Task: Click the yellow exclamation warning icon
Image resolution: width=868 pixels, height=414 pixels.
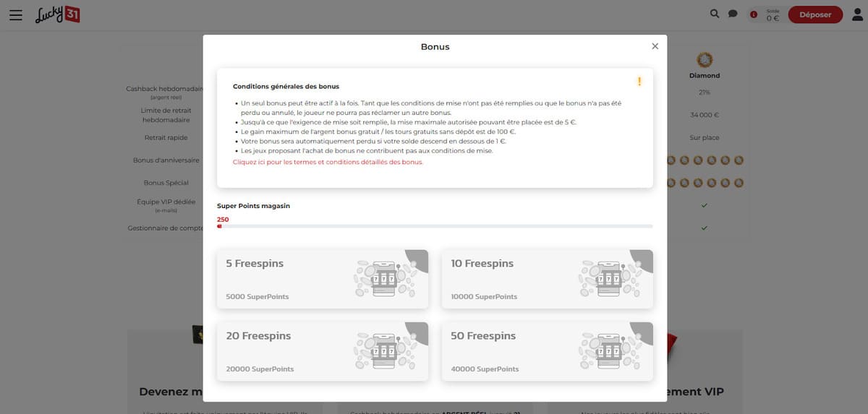Action: (x=639, y=82)
